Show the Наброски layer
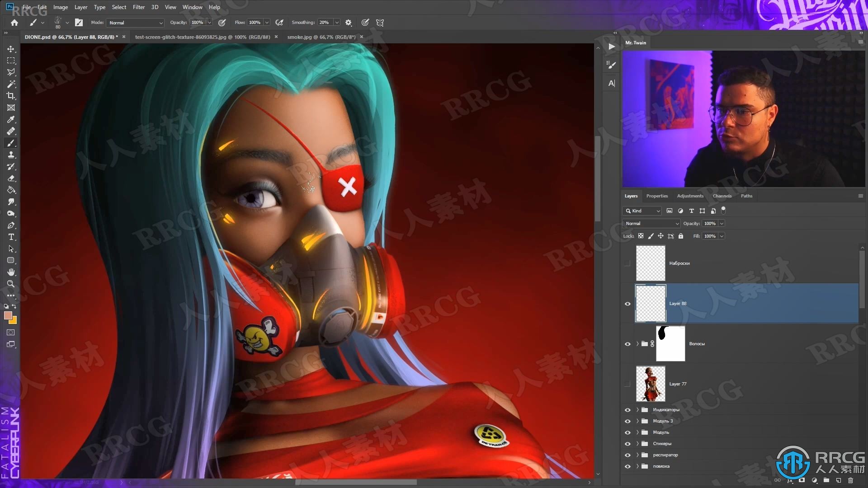868x488 pixels. (x=627, y=263)
